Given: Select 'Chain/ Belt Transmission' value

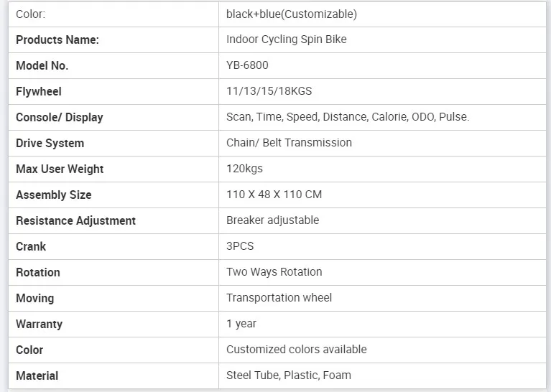Looking at the screenshot, I should pyautogui.click(x=290, y=143).
